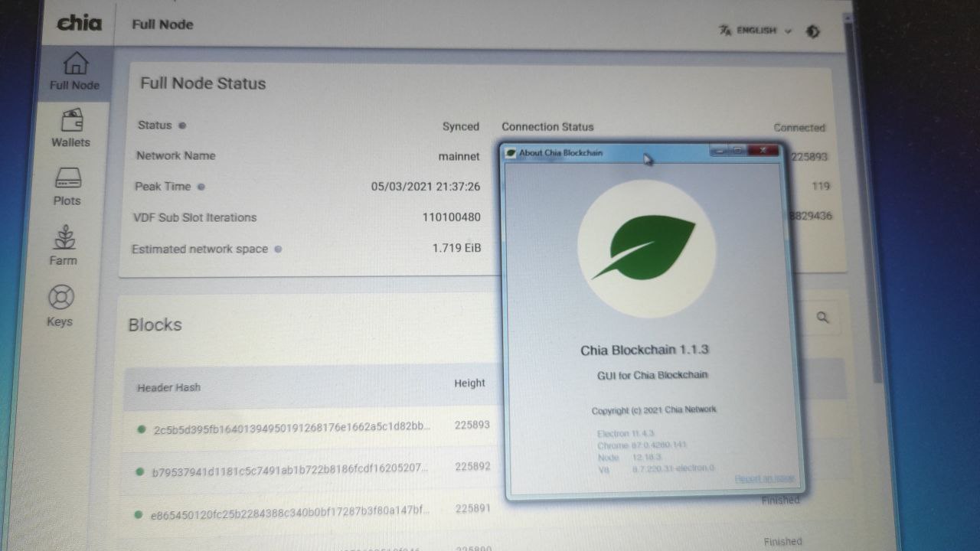Click height value 225893 in blocks table
This screenshot has height=551, width=980.
[x=472, y=425]
